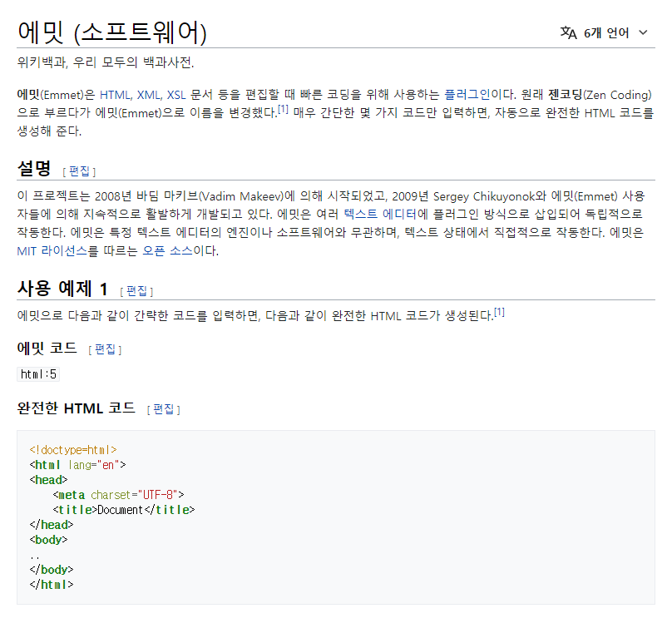672x623 pixels.
Task: Edit the 사용 예제 1 section
Action: click(x=136, y=291)
